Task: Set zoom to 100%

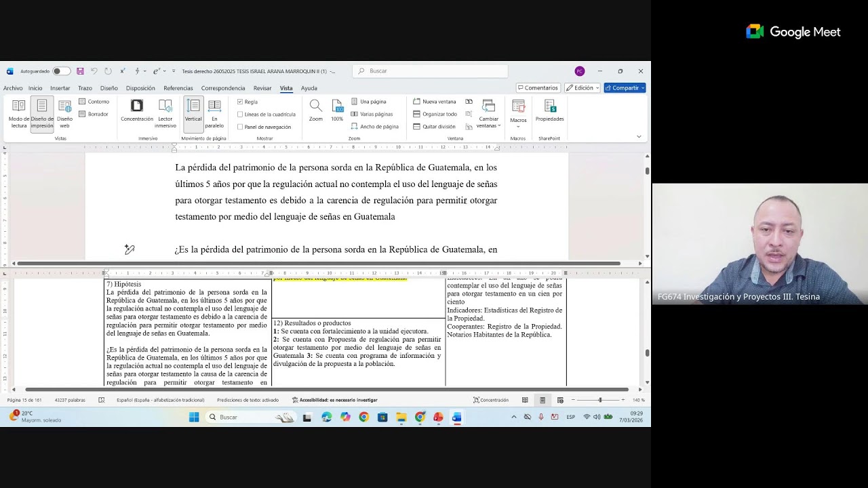Action: 337,110
